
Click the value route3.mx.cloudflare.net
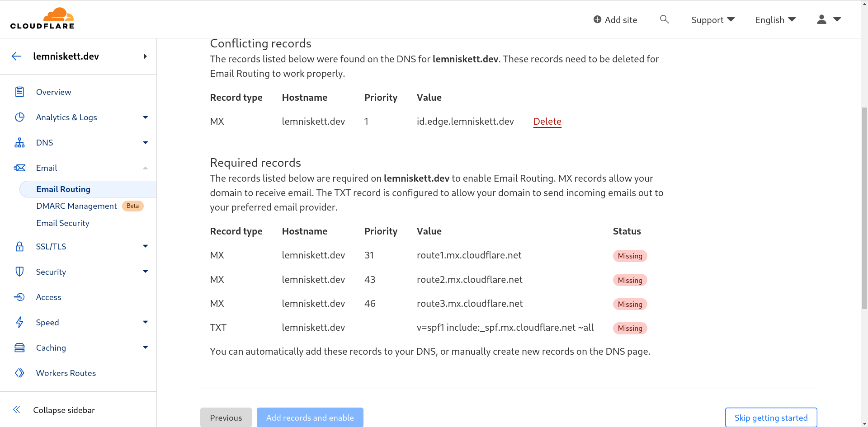coord(470,303)
